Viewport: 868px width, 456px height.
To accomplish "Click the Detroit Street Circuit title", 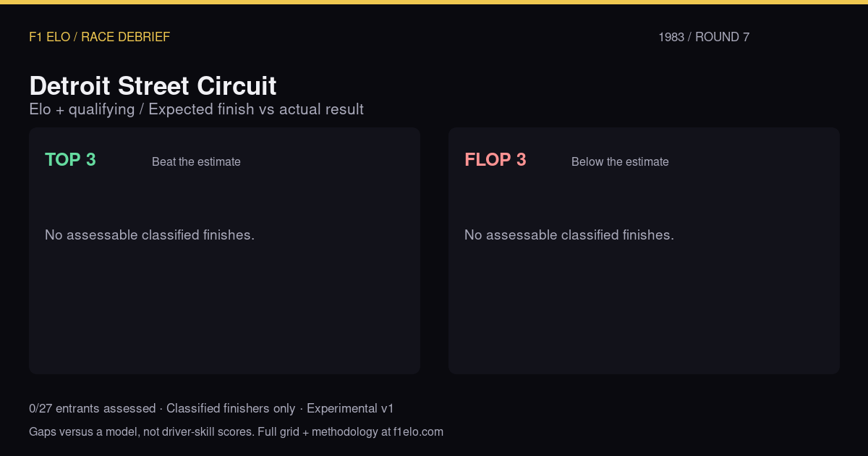I will [x=153, y=85].
